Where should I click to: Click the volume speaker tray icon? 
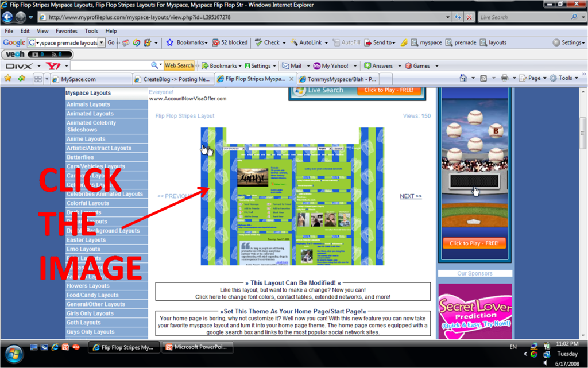pyautogui.click(x=547, y=363)
